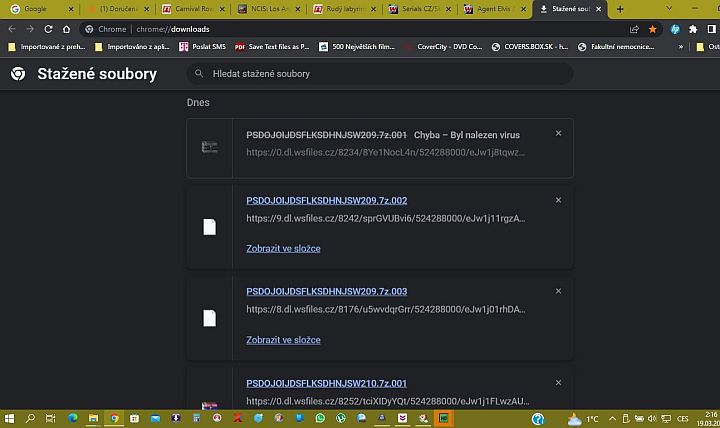Open 500 Největších filmů bookmark
Screen dimensions: 720x428
pos(357,47)
